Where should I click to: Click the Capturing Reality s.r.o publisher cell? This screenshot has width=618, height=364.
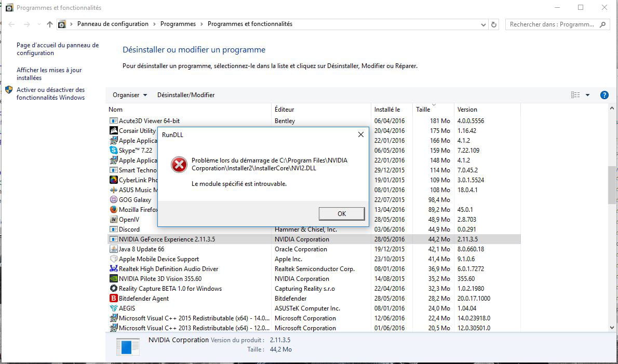click(x=305, y=288)
